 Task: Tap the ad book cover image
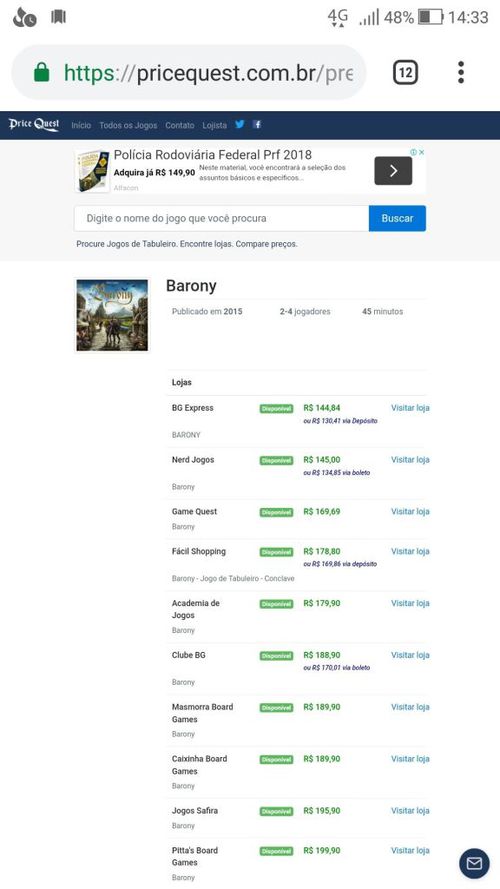[92, 171]
